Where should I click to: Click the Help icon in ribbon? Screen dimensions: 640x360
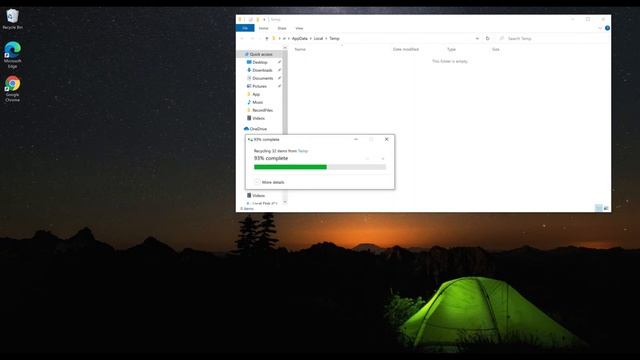[x=607, y=28]
